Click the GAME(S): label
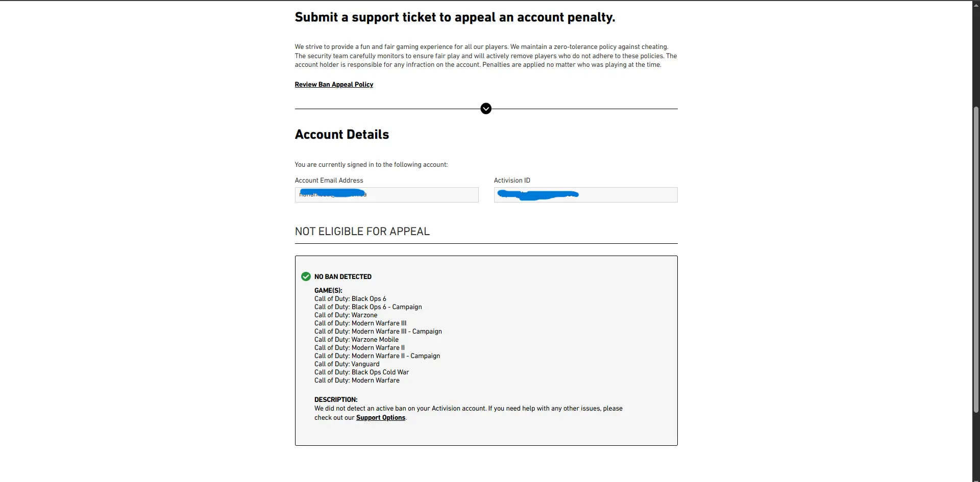 328,291
